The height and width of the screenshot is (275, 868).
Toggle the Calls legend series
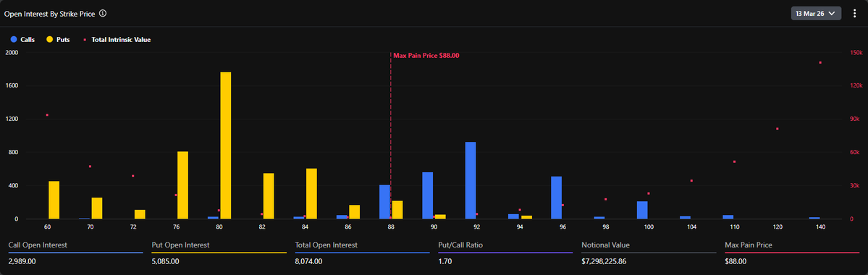[x=22, y=40]
